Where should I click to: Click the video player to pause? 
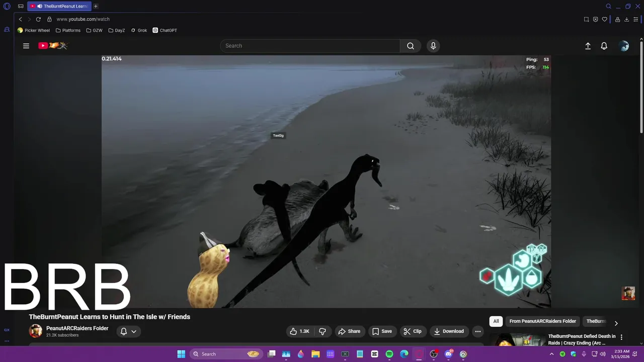[x=326, y=181]
